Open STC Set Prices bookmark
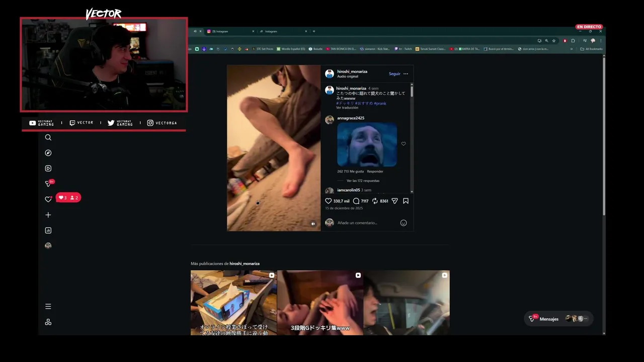644x362 pixels. 263,49
